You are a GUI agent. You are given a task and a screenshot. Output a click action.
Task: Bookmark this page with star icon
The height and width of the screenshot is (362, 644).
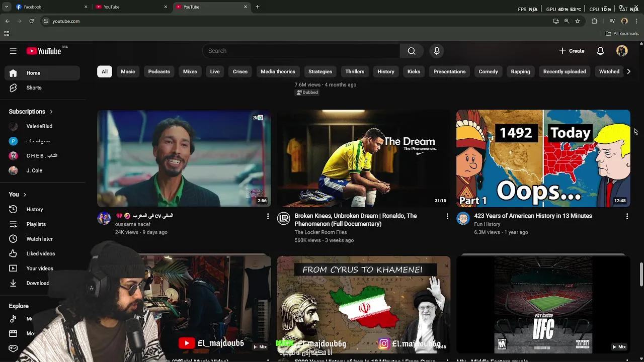[x=578, y=21]
